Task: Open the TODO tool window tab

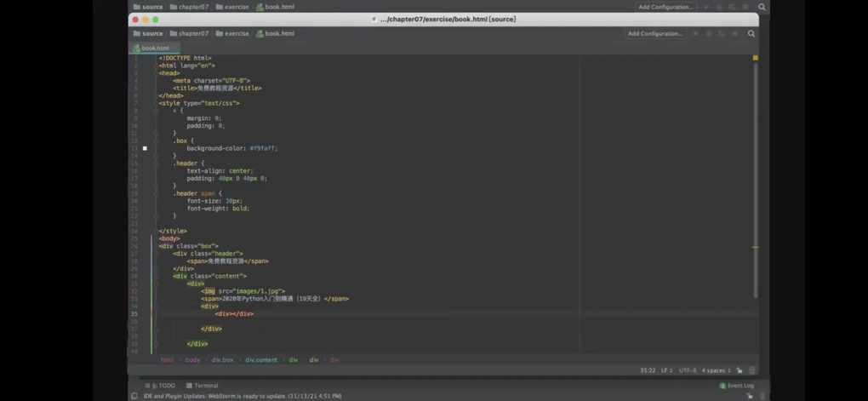Action: [x=160, y=386]
